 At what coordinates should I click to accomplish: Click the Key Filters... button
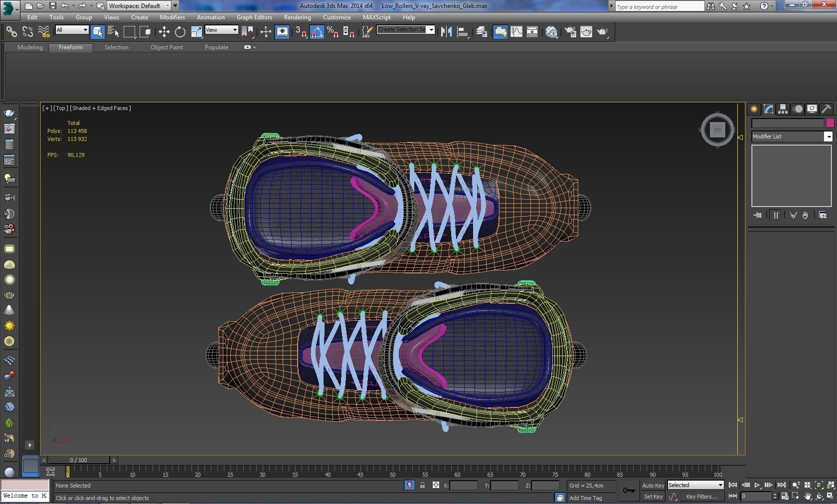(x=701, y=497)
